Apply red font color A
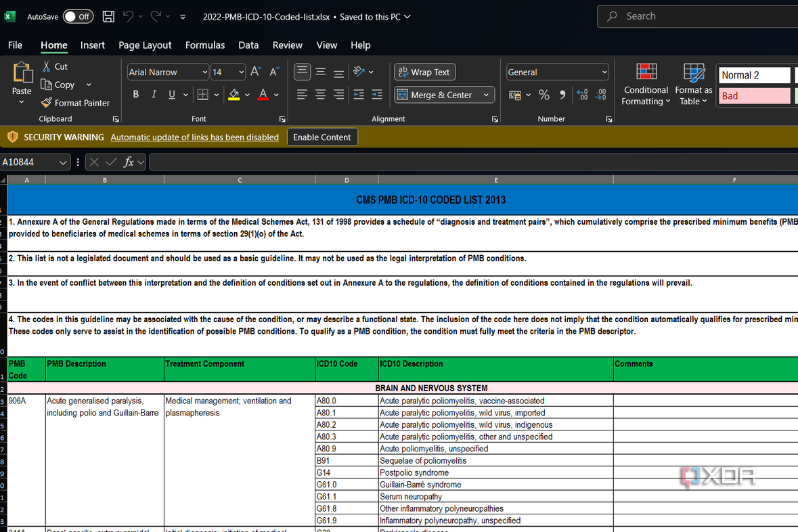The height and width of the screenshot is (532, 798). pyautogui.click(x=263, y=94)
